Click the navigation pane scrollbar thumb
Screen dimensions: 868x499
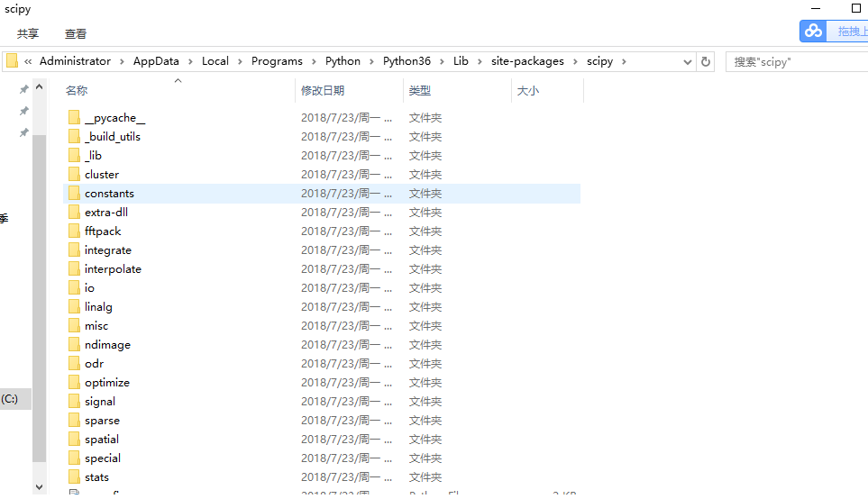point(39,298)
